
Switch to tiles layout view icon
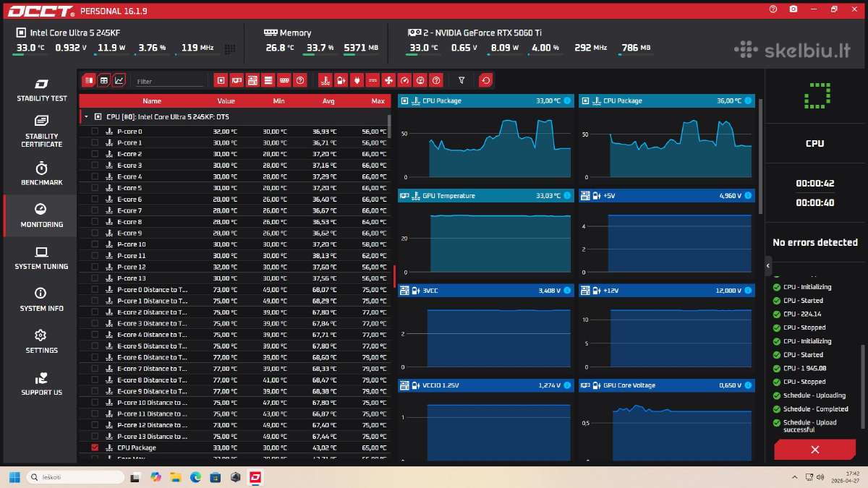[103, 80]
